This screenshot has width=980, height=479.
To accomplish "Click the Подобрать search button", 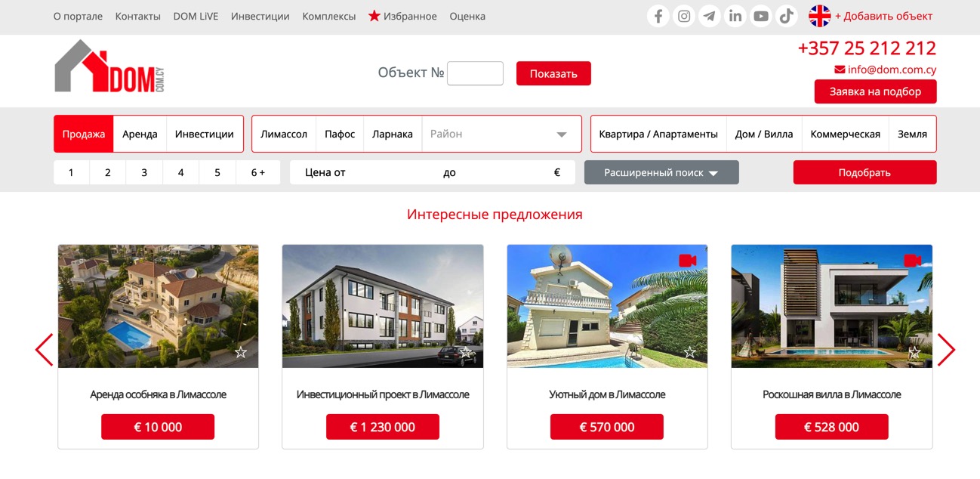I will coord(864,172).
